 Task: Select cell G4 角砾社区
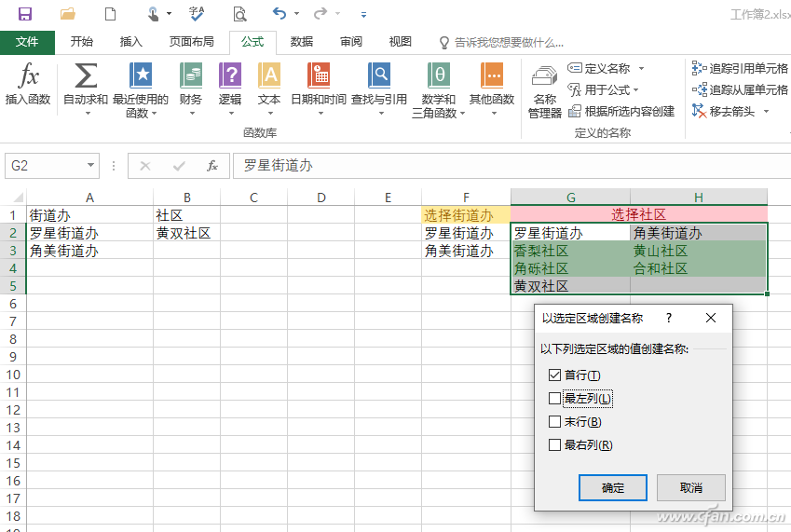[570, 268]
